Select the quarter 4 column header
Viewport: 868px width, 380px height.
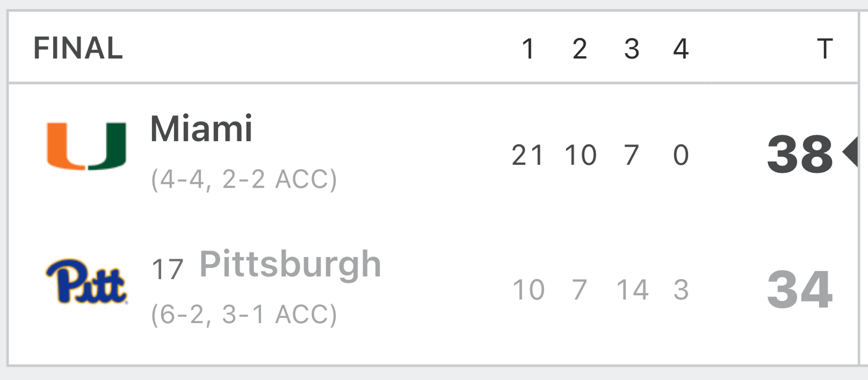[x=681, y=49]
